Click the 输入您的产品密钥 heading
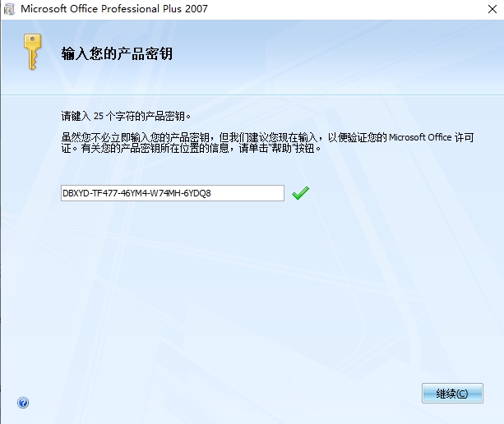The height and width of the screenshot is (424, 504). pyautogui.click(x=117, y=55)
